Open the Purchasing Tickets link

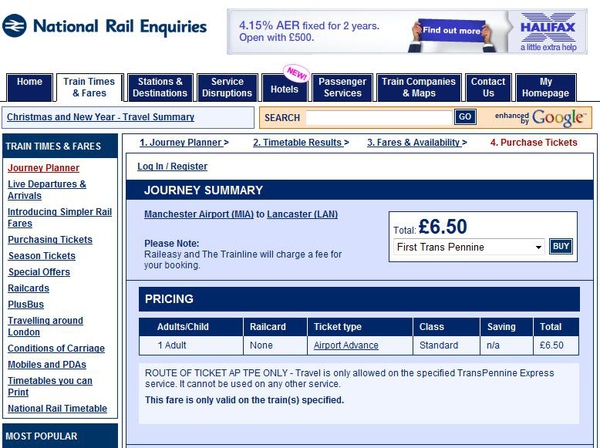(x=50, y=239)
